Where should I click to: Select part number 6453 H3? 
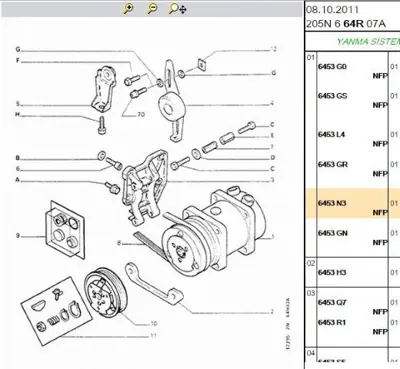(x=332, y=273)
